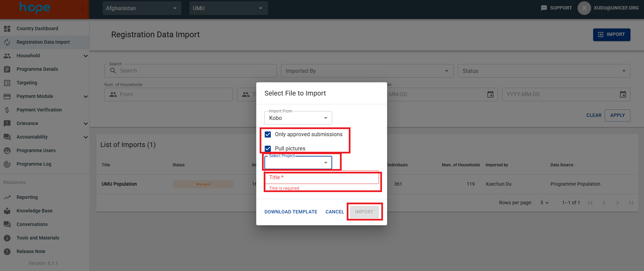
Task: Open Programme Details in sidebar
Action: pos(37,69)
